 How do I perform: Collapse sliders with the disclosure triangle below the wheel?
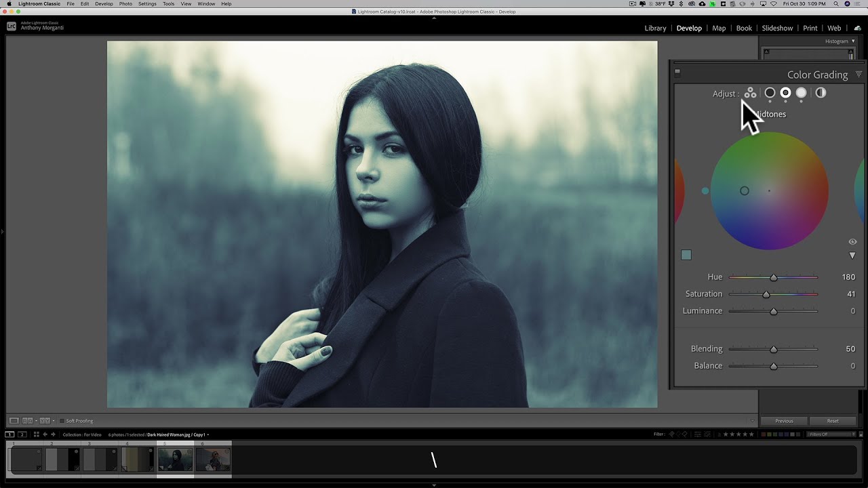click(x=852, y=256)
